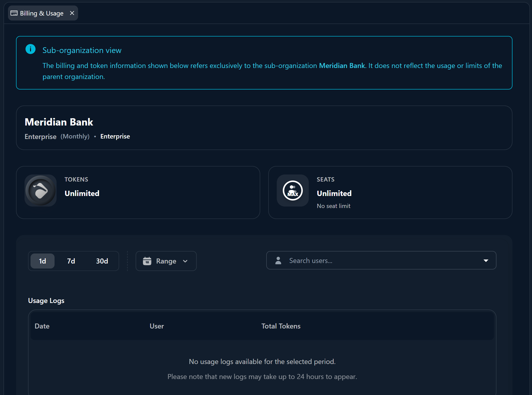The width and height of the screenshot is (532, 395).
Task: Click the info icon in Sub-organization banner
Action: (x=31, y=49)
